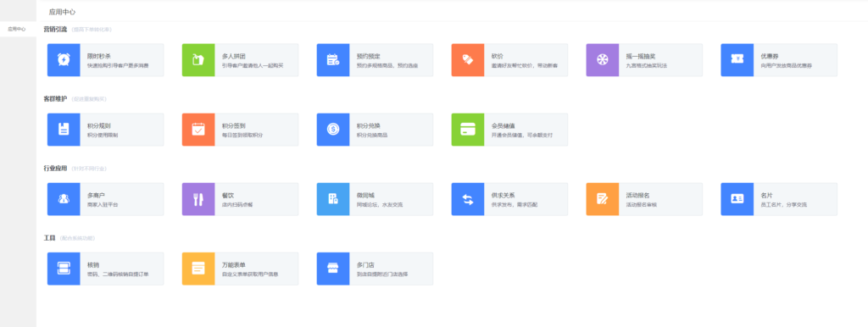Click the 微同城 building icon

point(332,199)
